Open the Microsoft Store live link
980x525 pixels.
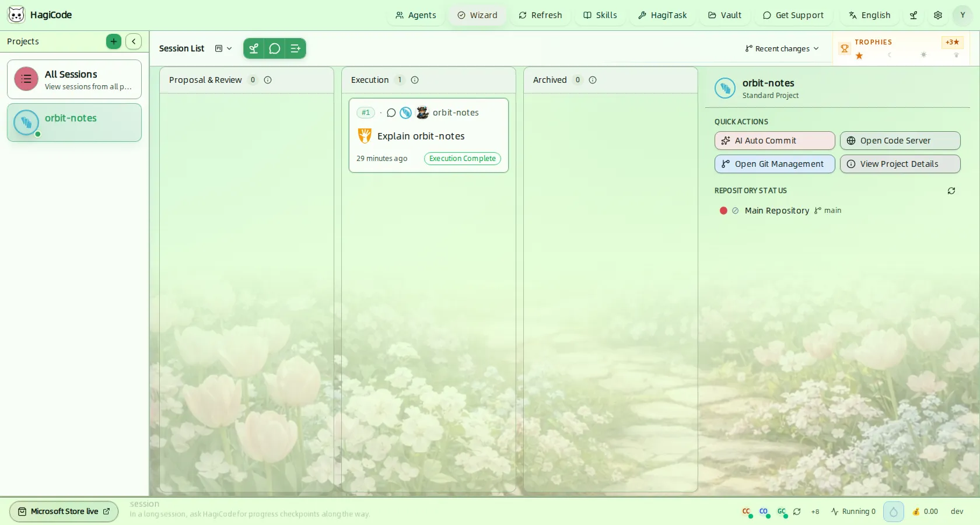point(64,512)
